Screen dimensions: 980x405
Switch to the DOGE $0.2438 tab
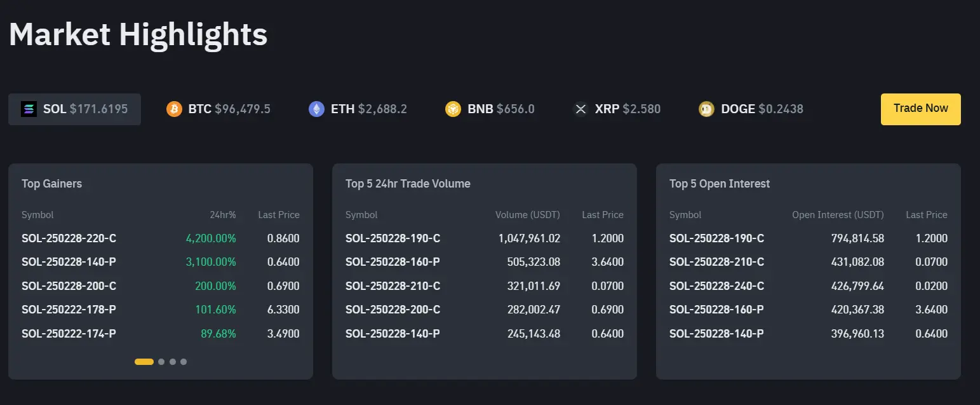pyautogui.click(x=751, y=109)
